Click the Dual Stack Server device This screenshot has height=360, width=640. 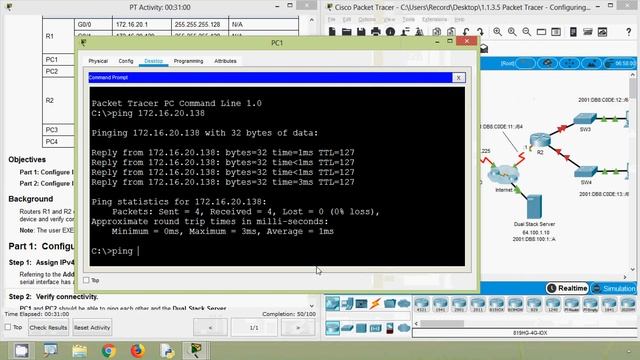pyautogui.click(x=534, y=207)
